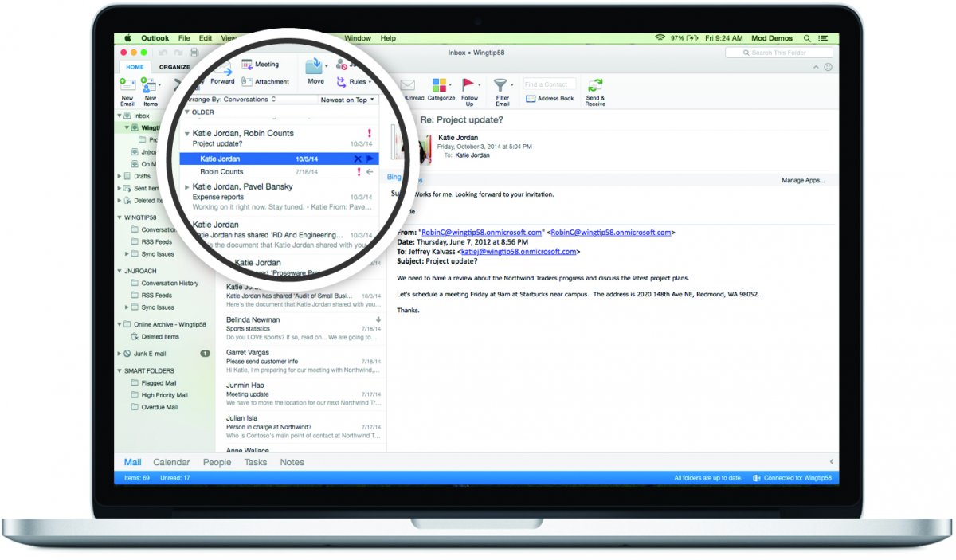Switch to Tasks view
Screen dimensions: 956x560
(x=256, y=462)
